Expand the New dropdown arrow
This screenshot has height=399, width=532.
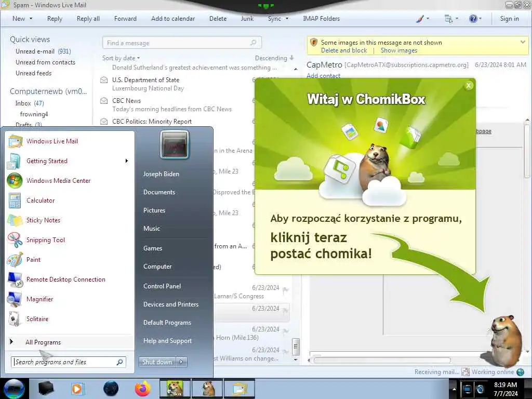31,19
